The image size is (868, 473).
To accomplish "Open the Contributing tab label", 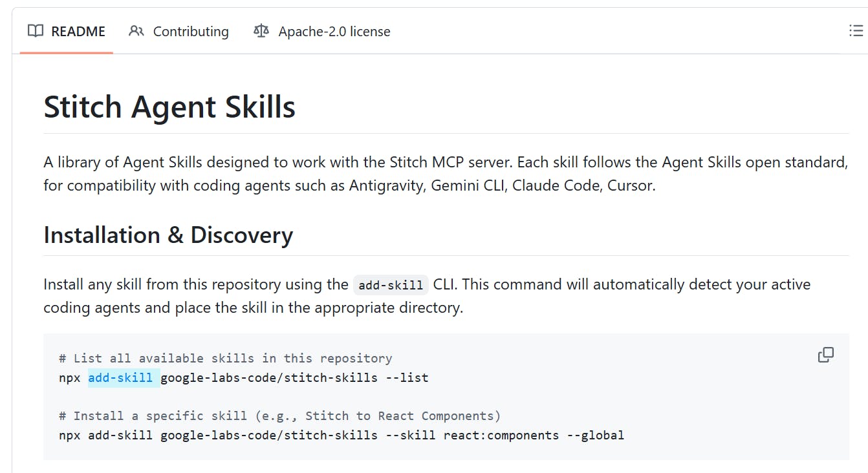I will 191,31.
